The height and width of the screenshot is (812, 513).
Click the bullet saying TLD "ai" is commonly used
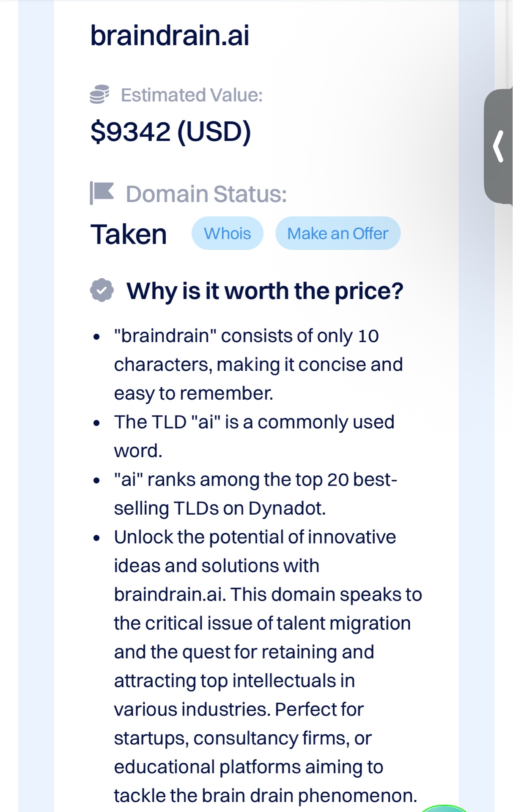(254, 436)
